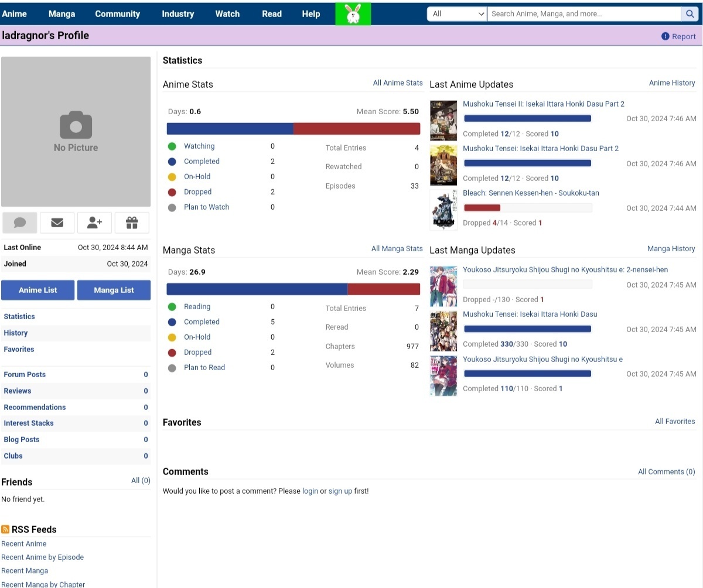The height and width of the screenshot is (588, 703).
Task: Click the green rabbit icon in navbar
Action: [353, 14]
